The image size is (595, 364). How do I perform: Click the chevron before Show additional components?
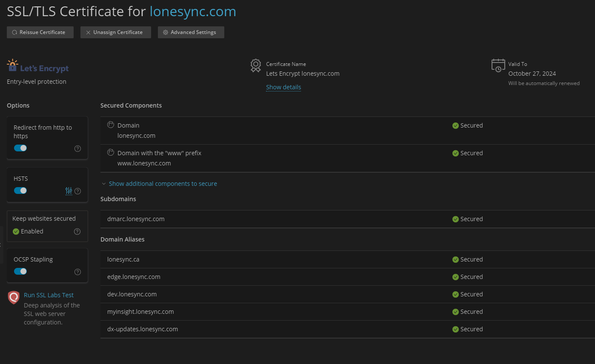(103, 183)
